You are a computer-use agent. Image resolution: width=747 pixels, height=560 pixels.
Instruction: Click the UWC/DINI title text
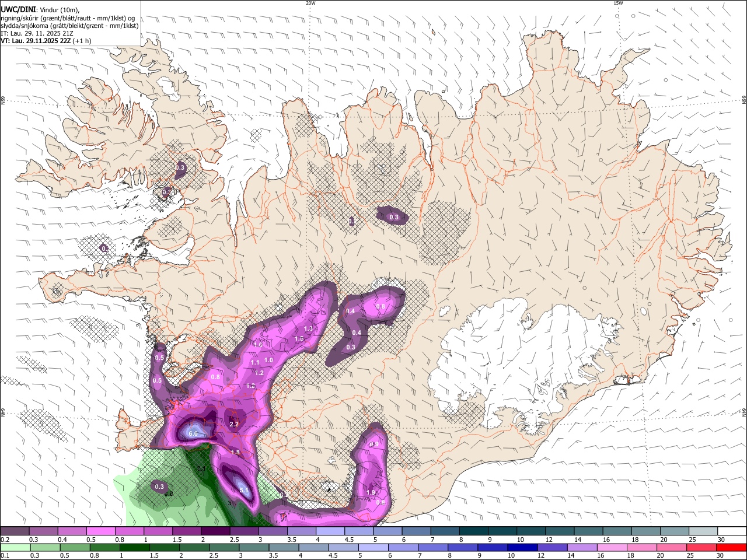(19, 10)
